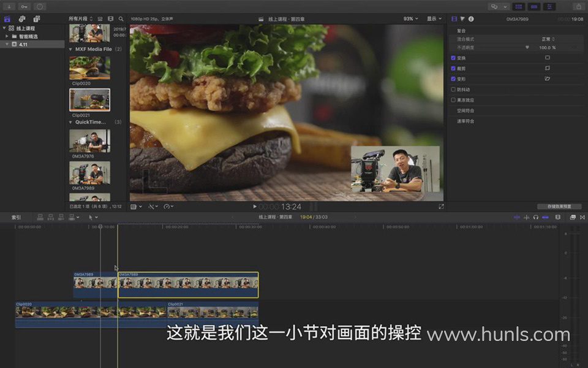
Task: Click the Crop on-screen control icon
Action: tap(548, 68)
